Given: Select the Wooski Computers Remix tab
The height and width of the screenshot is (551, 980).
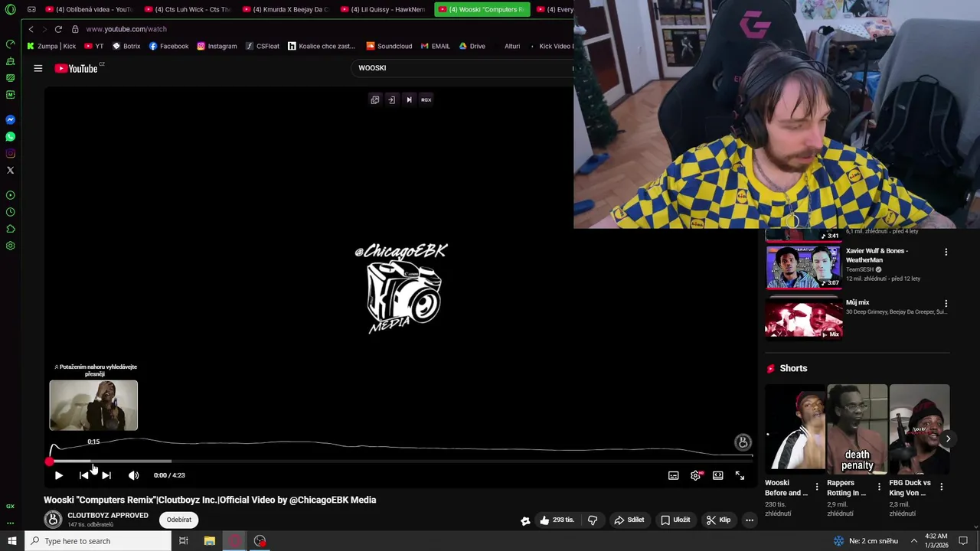Looking at the screenshot, I should [x=482, y=9].
